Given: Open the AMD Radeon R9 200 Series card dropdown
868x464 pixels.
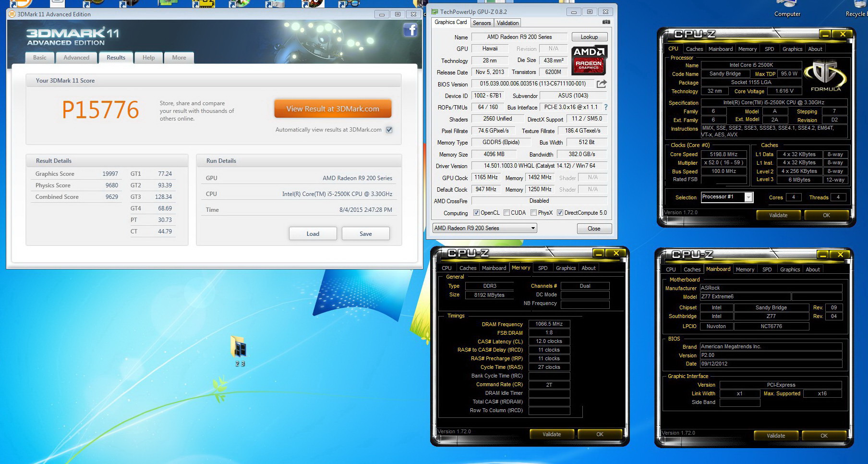Looking at the screenshot, I should [x=484, y=228].
